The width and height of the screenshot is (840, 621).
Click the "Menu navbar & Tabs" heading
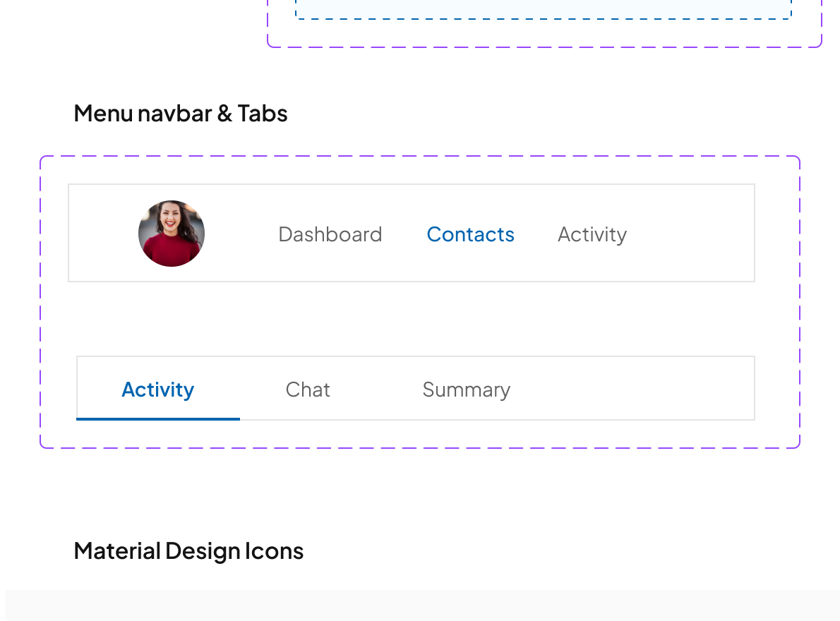click(x=180, y=114)
